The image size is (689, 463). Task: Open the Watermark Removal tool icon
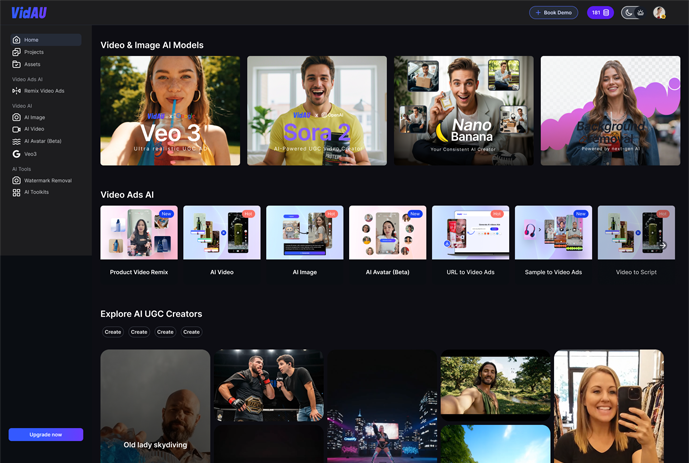point(16,180)
